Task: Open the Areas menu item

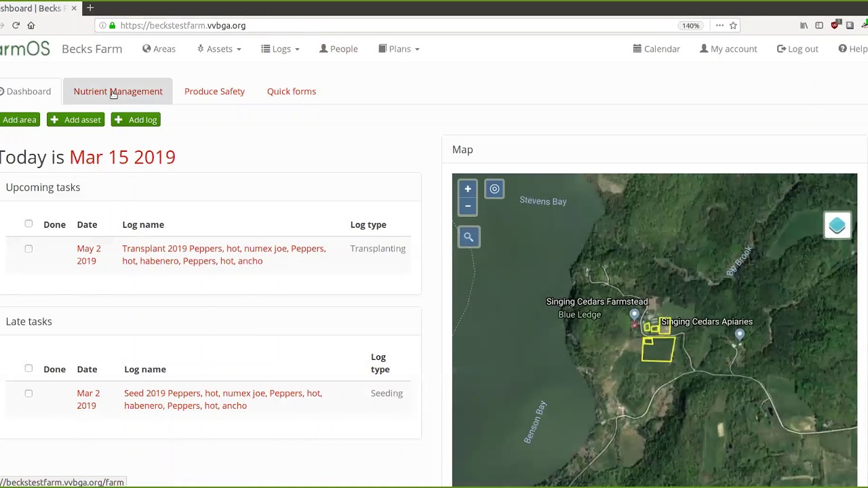Action: (159, 49)
